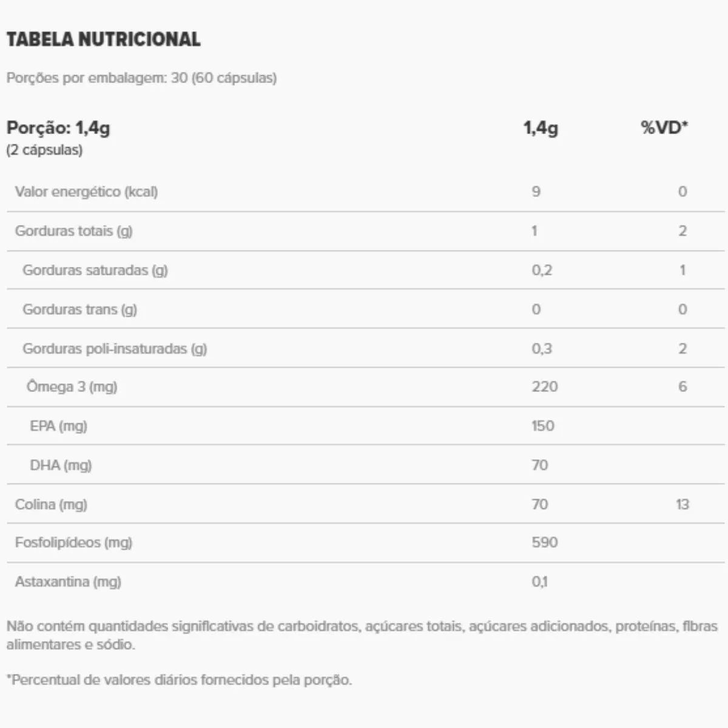Click the Percentual de valores diários footnote
Image resolution: width=728 pixels, height=728 pixels.
(x=179, y=680)
